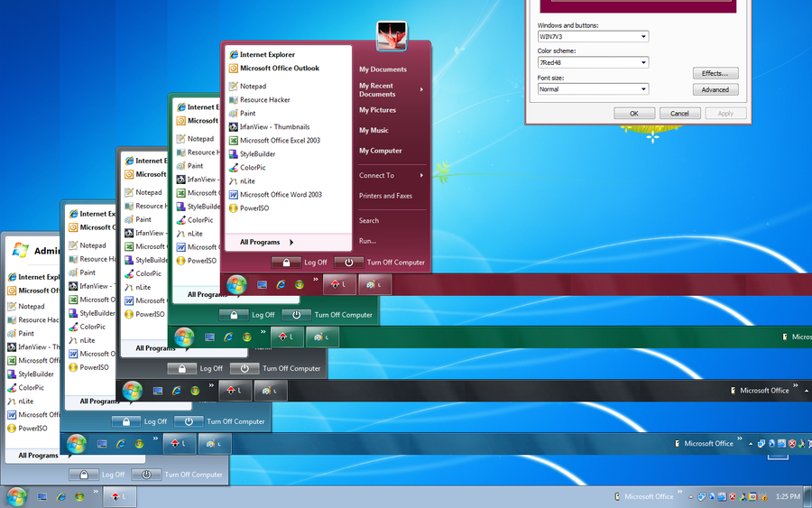
Task: Expand quick launch chevron on blue taskbar
Action: [155, 439]
